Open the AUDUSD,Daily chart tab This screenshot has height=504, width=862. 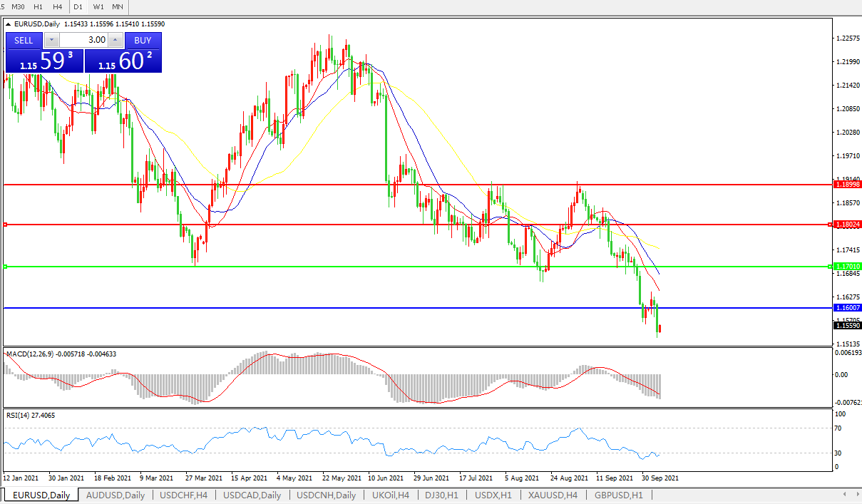(x=115, y=495)
